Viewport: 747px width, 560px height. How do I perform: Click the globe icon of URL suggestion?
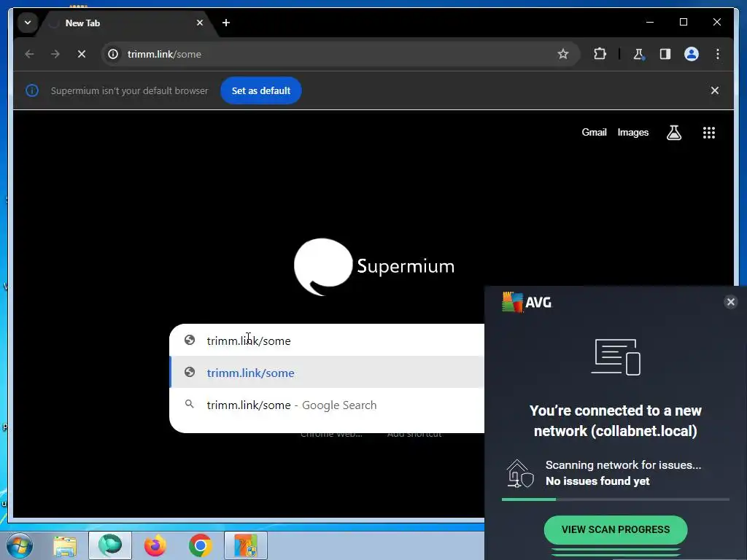pos(190,372)
